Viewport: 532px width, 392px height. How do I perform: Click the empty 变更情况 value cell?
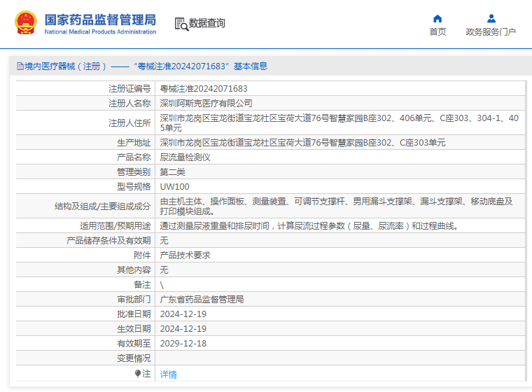point(340,358)
